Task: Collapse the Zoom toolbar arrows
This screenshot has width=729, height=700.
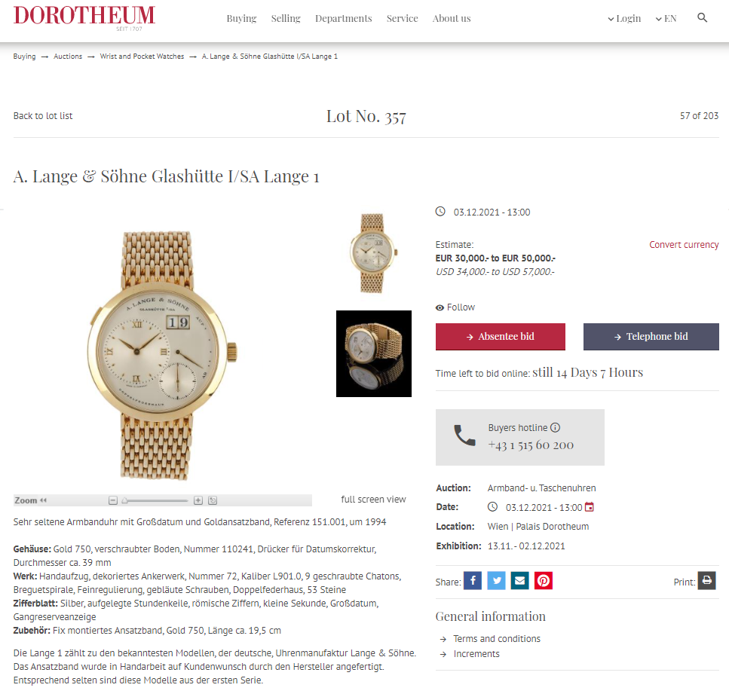Action: click(x=44, y=500)
